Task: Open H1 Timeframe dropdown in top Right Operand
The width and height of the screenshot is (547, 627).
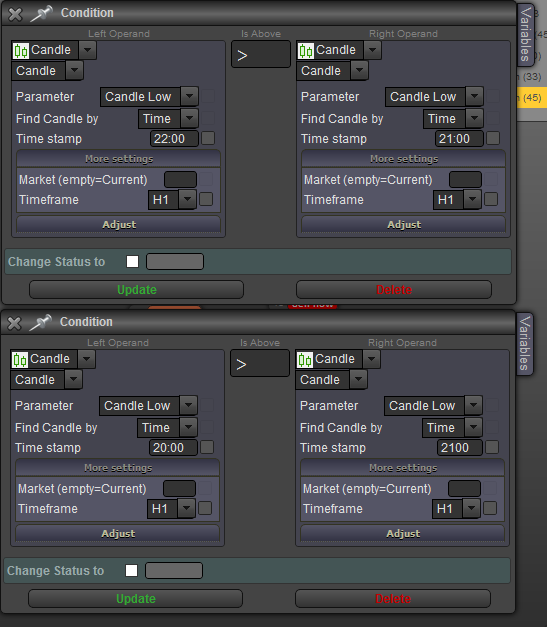Action: [x=472, y=199]
